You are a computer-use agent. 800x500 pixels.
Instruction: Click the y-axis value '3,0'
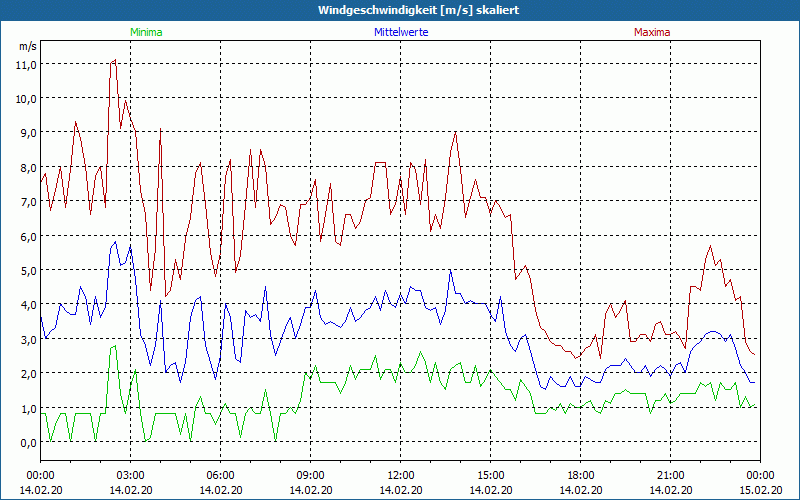pos(28,340)
